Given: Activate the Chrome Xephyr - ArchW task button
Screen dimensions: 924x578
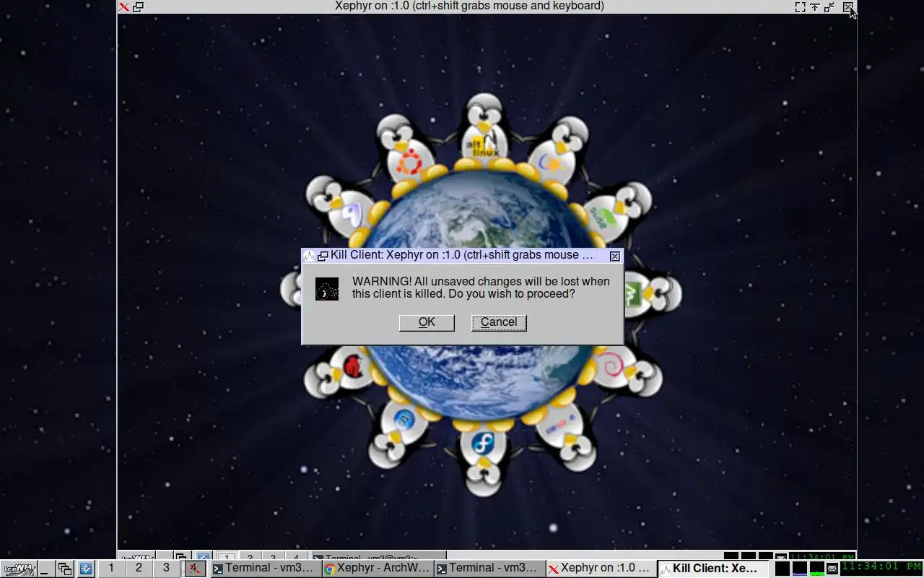Looking at the screenshot, I should tap(378, 568).
